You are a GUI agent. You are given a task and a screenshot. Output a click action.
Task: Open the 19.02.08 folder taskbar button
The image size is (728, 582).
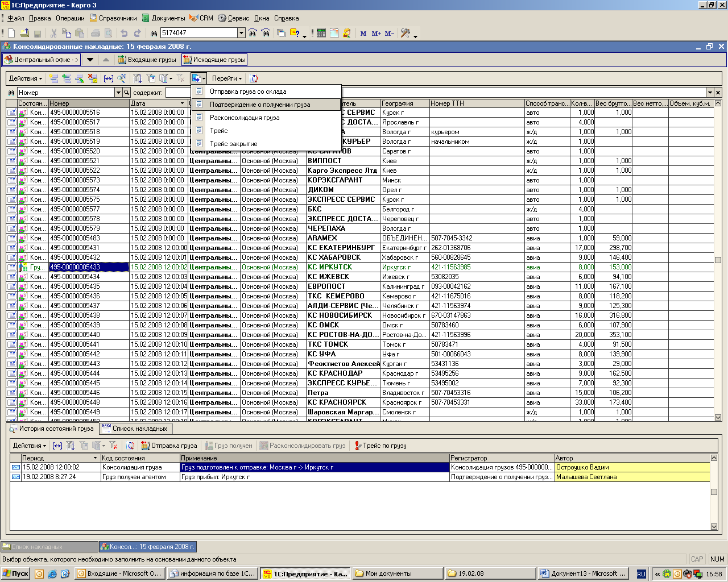[491, 573]
